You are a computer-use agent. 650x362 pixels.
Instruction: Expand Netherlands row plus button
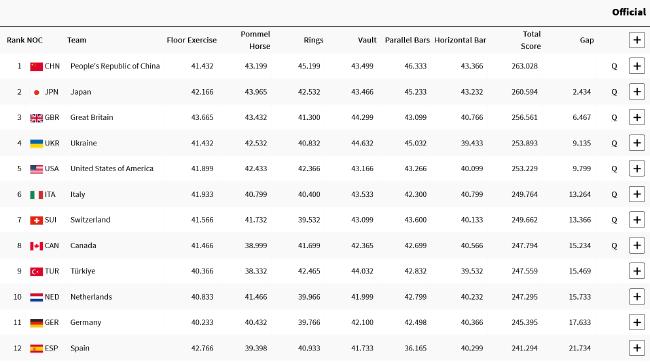click(x=637, y=297)
